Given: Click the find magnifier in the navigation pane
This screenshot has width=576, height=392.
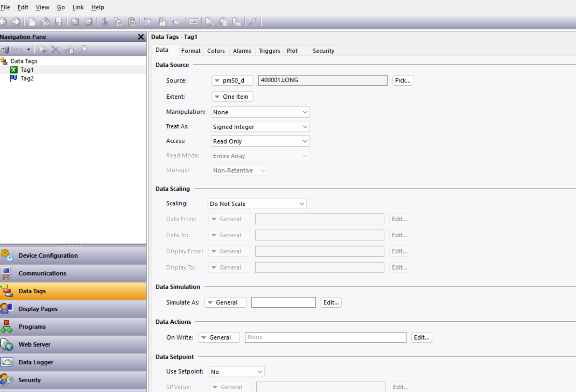Looking at the screenshot, I should pyautogui.click(x=83, y=50).
